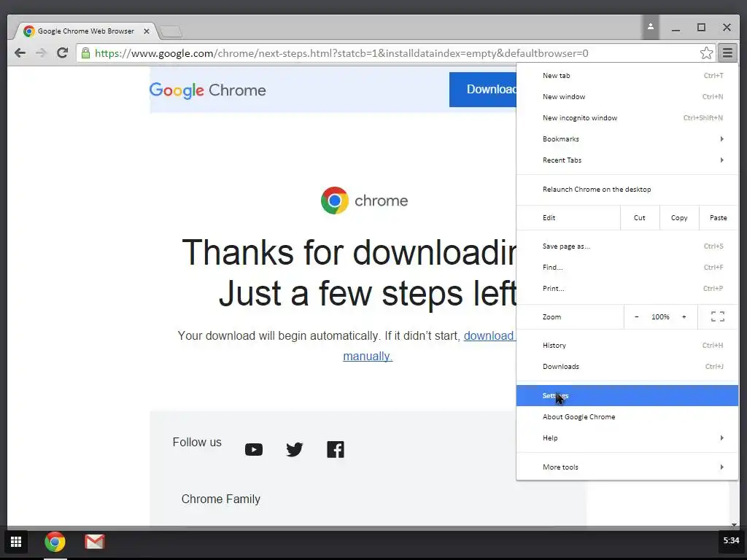
Task: Launch Chrome from the shelf
Action: 55,542
